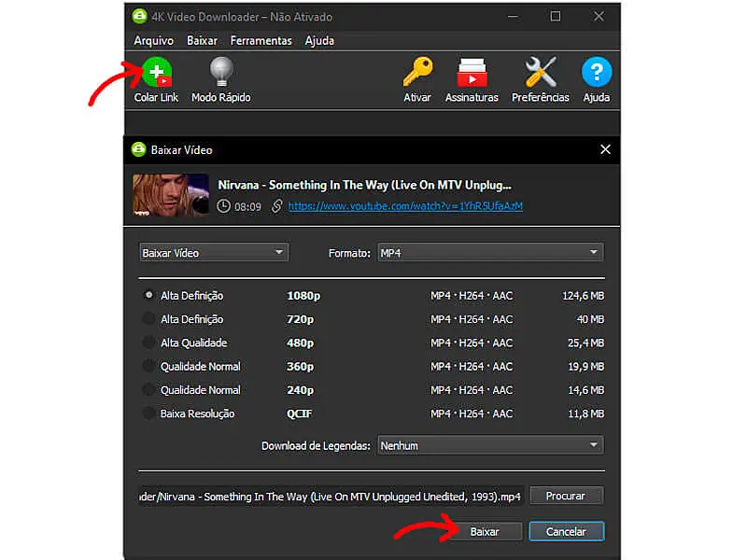Screen dimensions: 747x560
Task: Open the Download de Legendas dropdown
Action: [x=489, y=445]
